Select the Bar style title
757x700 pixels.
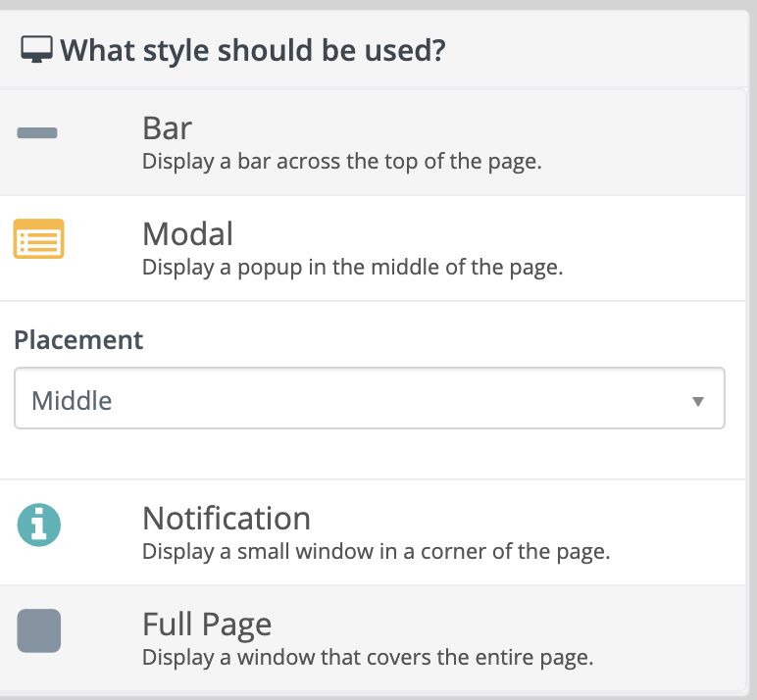coord(167,128)
